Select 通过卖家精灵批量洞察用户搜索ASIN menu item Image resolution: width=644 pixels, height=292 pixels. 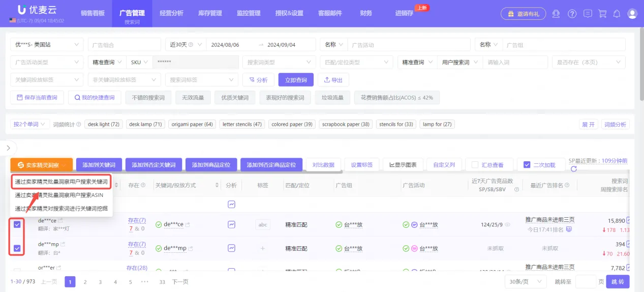pos(59,195)
